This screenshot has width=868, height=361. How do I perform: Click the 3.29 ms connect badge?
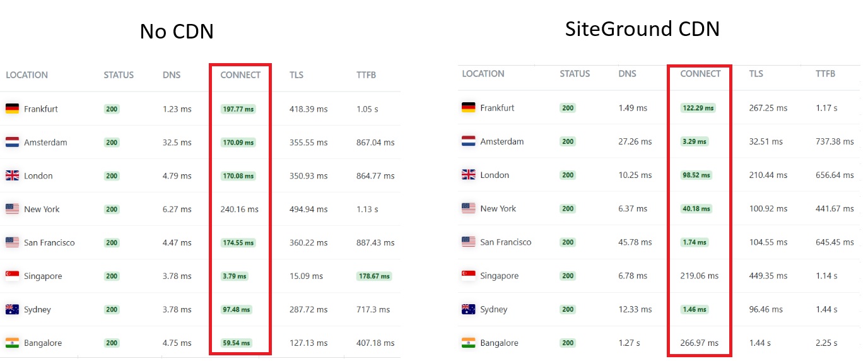(695, 141)
